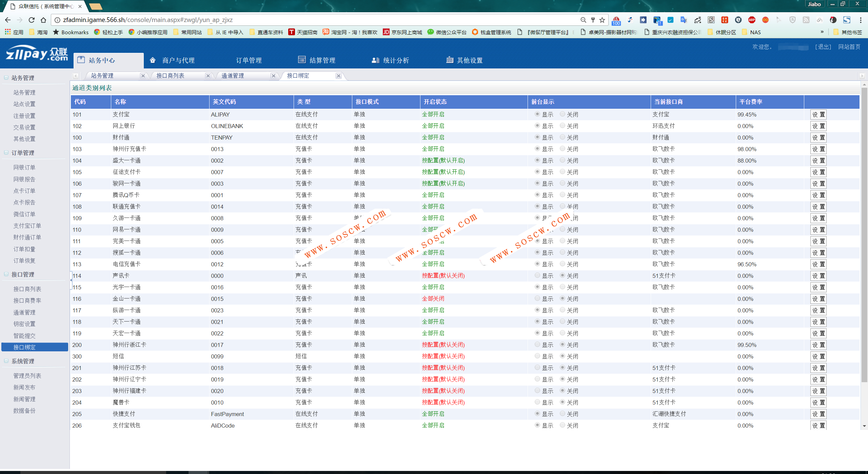The width and height of the screenshot is (868, 474).
Task: Open the 常用网站 bookmarks folder
Action: 188,32
